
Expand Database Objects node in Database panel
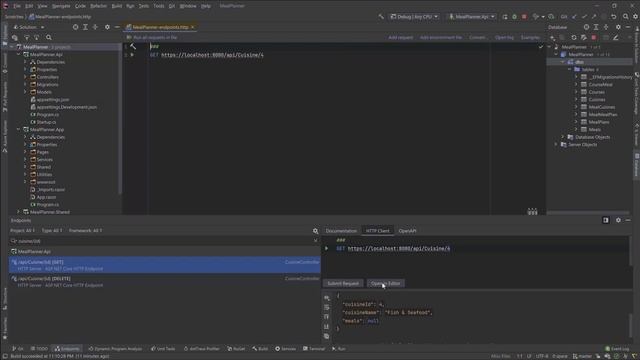(562, 137)
